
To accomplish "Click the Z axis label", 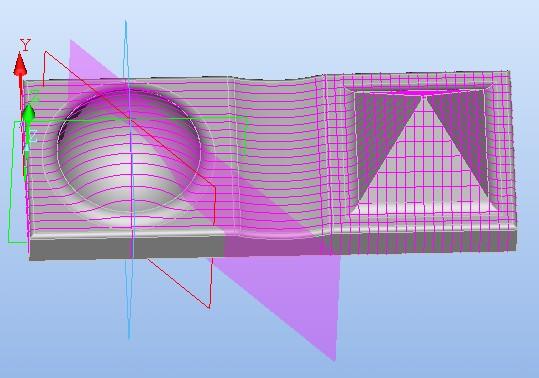I will click(33, 136).
